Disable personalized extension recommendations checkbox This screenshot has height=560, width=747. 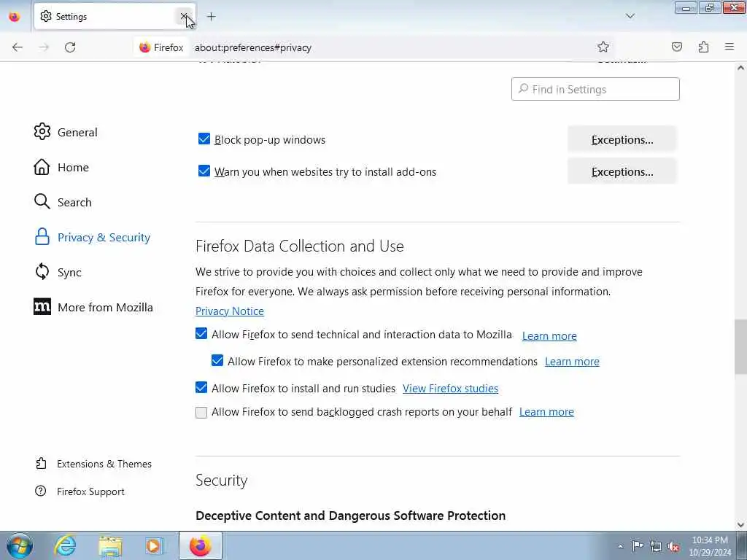[217, 360]
